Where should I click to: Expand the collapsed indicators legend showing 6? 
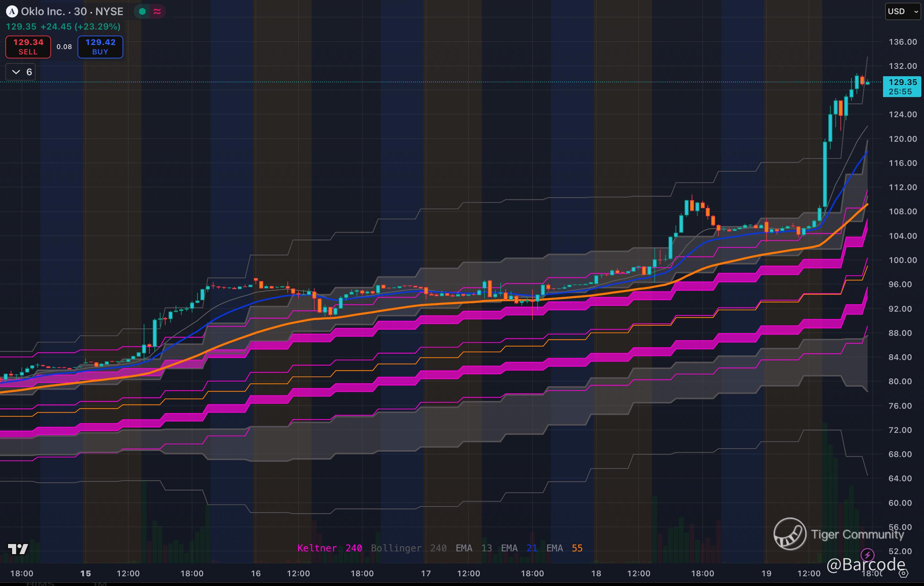click(x=21, y=72)
